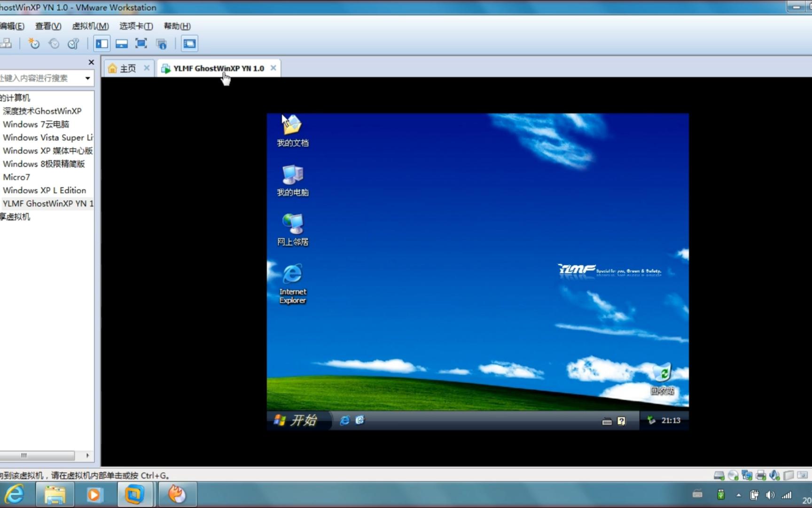Select Micro7 in the library list
The image size is (812, 508).
coord(16,177)
